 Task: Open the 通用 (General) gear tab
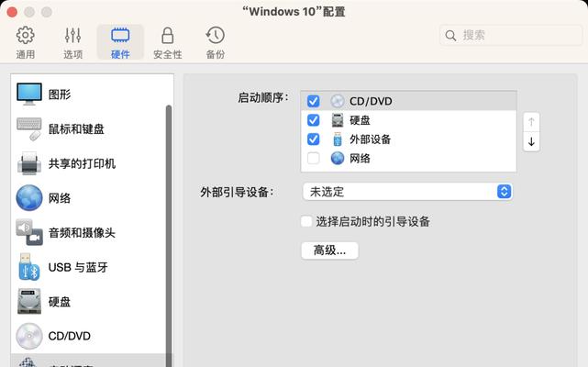pos(25,42)
